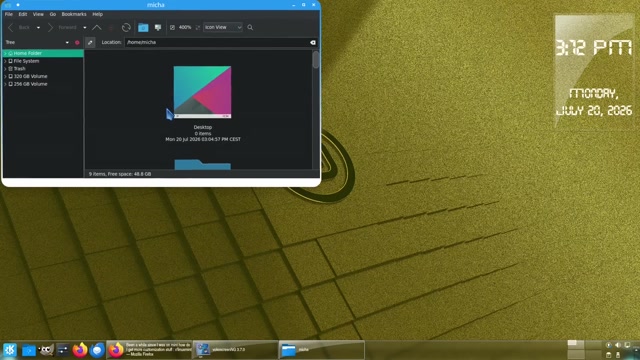Select the Desktop folder thumbnail
The image size is (640, 360).
(202, 92)
